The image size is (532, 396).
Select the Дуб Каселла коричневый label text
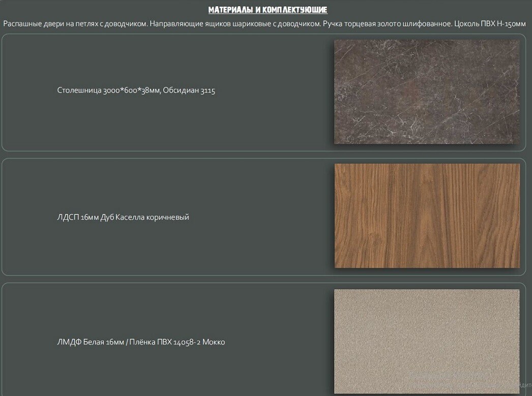tap(145, 218)
